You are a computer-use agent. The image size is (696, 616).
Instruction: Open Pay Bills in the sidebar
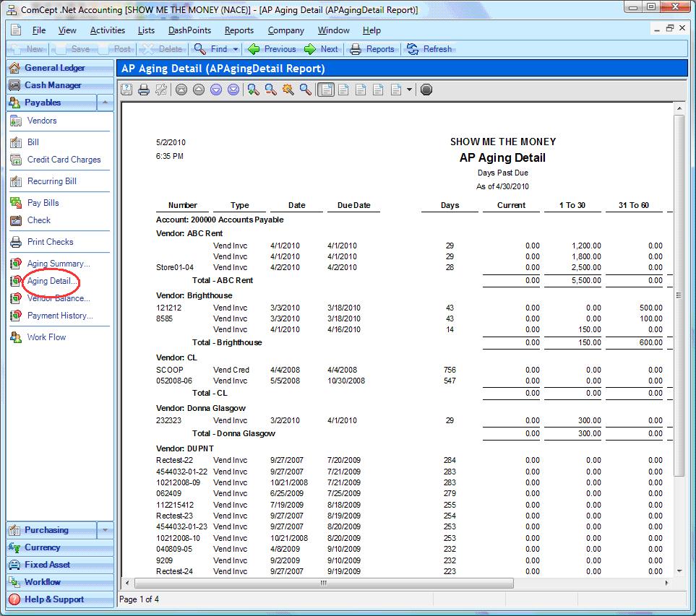coord(43,203)
